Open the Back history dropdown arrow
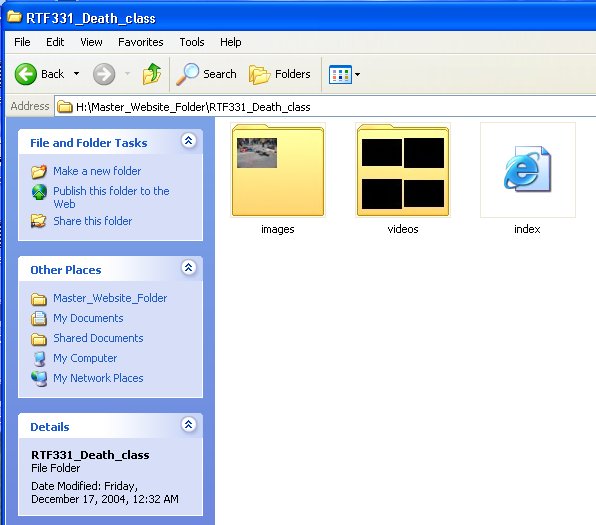Viewport: 596px width, 525px height. coord(76,74)
